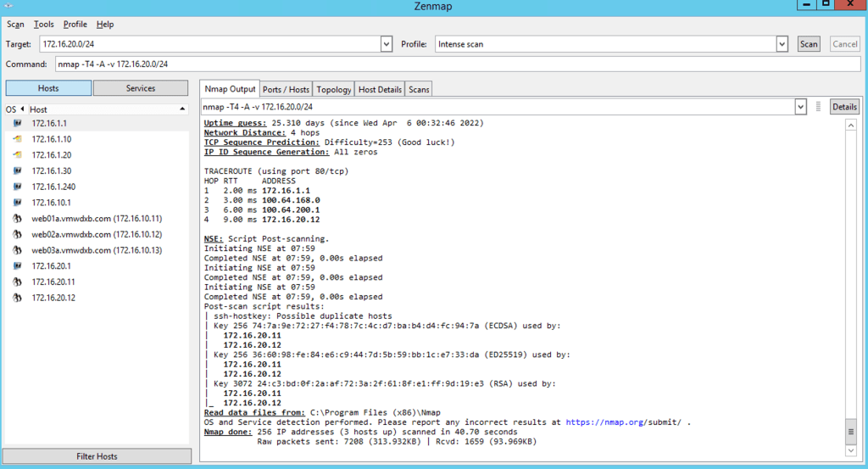Click the OS icon for 172.16.1.10

coord(16,139)
